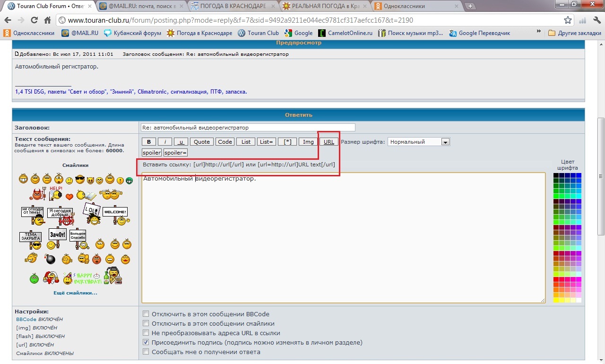This screenshot has width=605, height=364.
Task: Insert the HELP! sign smiley
Action: pyautogui.click(x=55, y=193)
